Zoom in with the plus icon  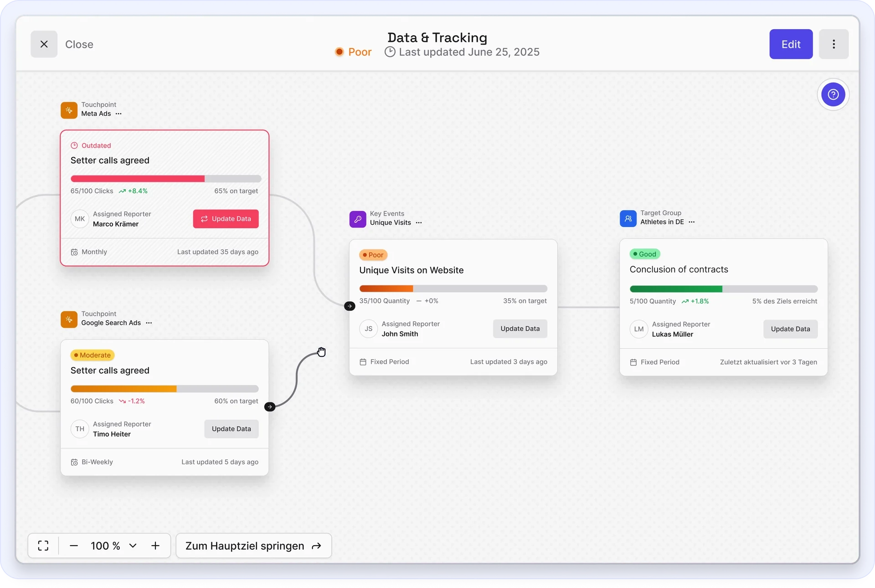(155, 546)
